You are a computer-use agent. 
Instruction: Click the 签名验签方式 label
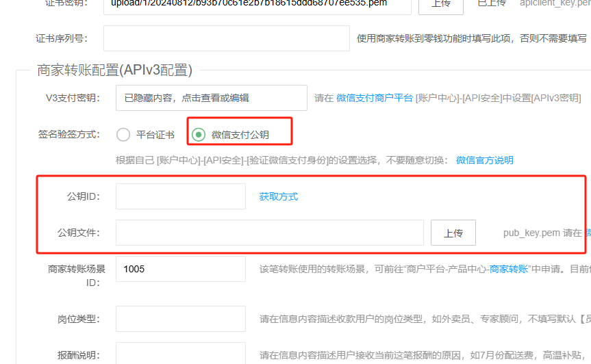click(68, 135)
